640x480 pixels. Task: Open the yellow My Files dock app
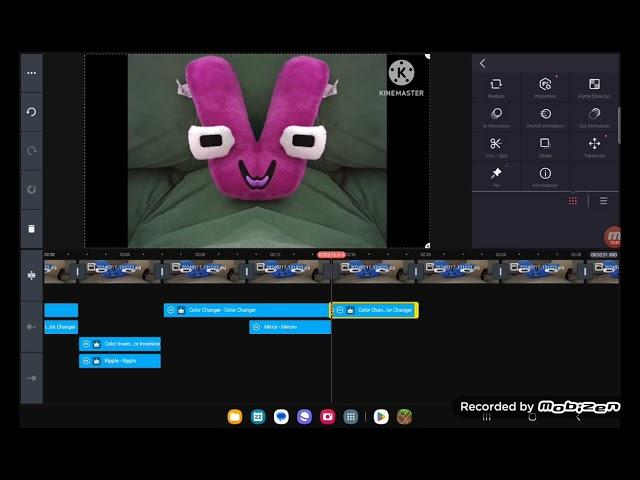[235, 417]
